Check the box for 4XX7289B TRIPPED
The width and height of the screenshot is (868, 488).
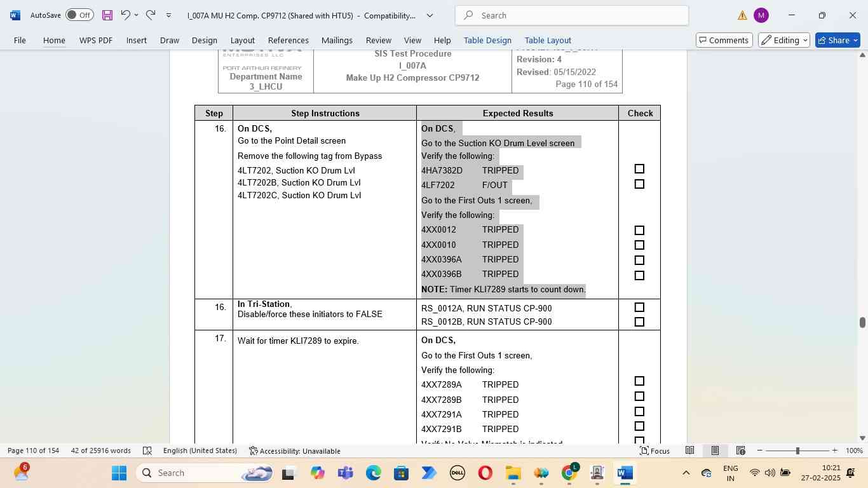(639, 396)
